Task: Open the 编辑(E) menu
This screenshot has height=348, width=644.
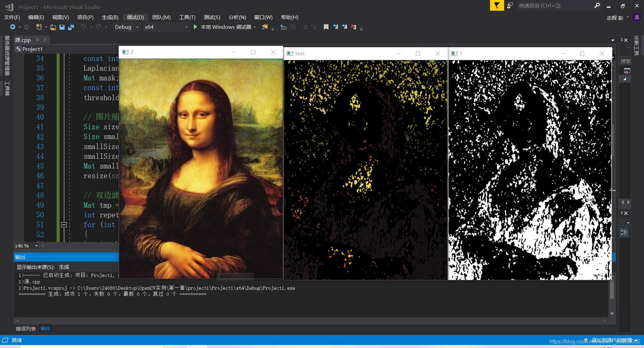Action: tap(36, 17)
